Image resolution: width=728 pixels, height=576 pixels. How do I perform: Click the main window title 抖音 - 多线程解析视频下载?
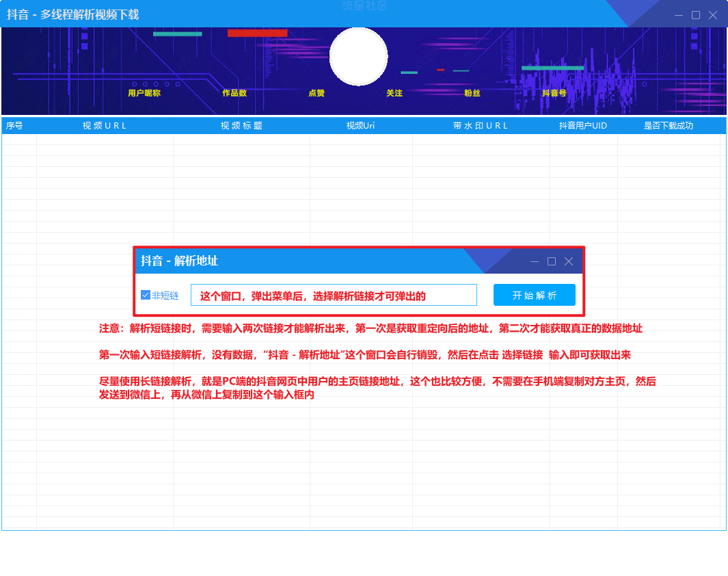[x=73, y=15]
